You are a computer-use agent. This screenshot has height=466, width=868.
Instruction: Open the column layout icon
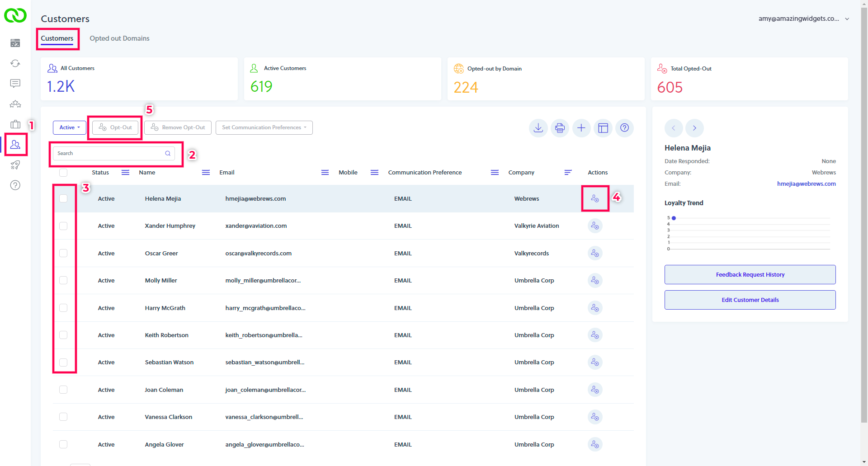click(603, 128)
